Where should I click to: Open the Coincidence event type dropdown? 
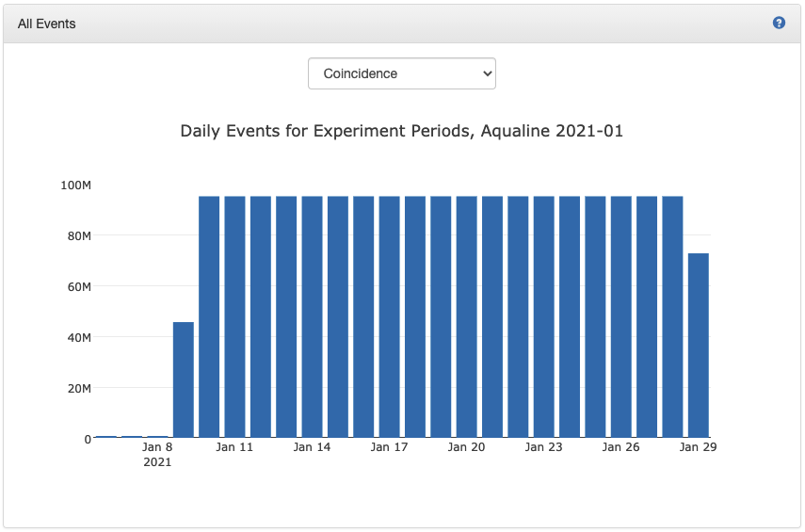click(402, 73)
